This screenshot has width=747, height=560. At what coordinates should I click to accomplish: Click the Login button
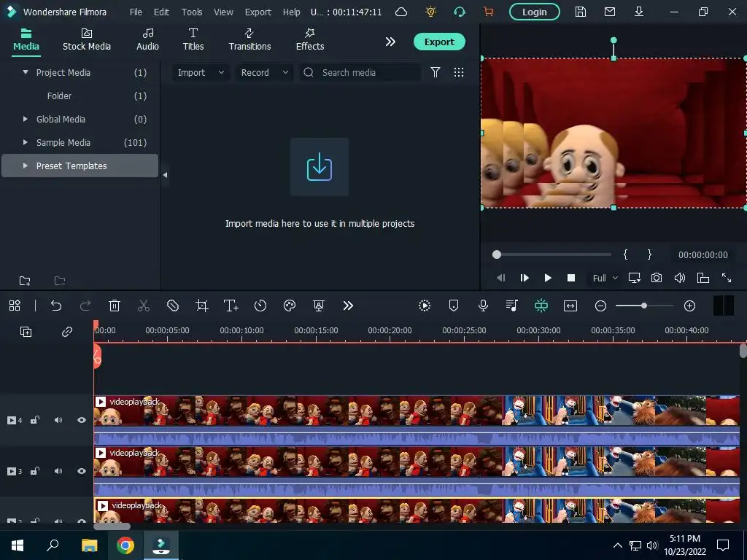click(x=535, y=12)
